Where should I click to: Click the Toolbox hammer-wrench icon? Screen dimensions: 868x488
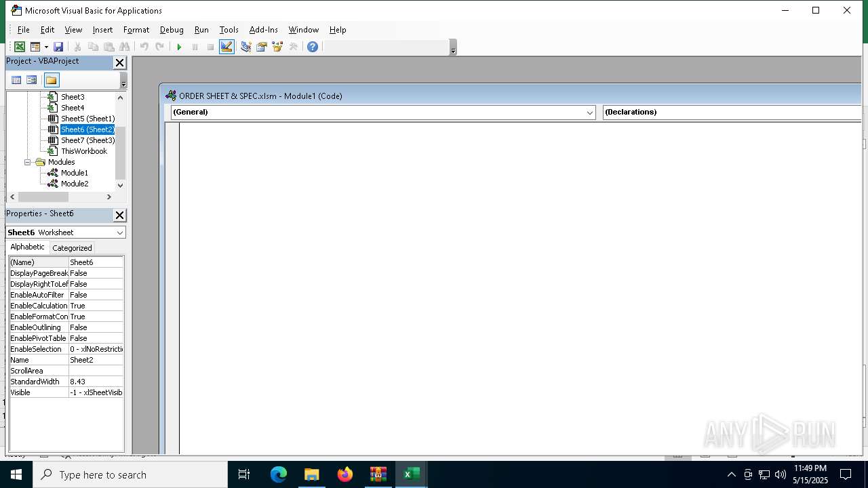click(x=293, y=47)
